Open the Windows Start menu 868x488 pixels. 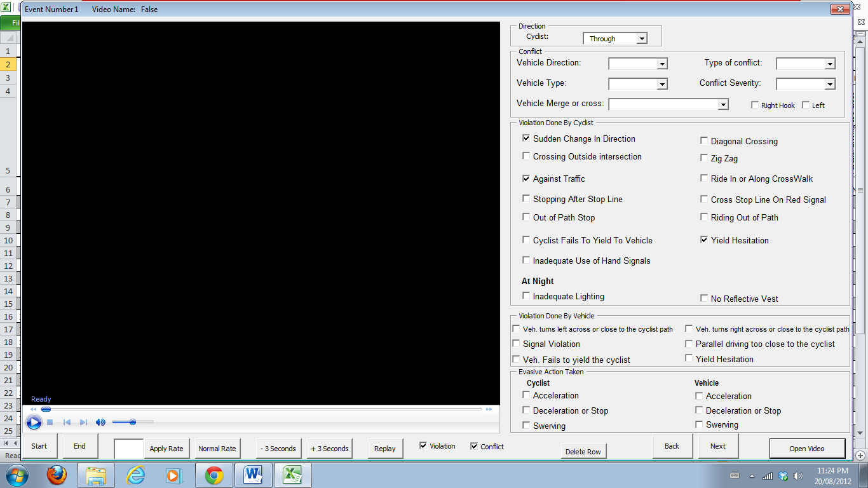tap(16, 475)
